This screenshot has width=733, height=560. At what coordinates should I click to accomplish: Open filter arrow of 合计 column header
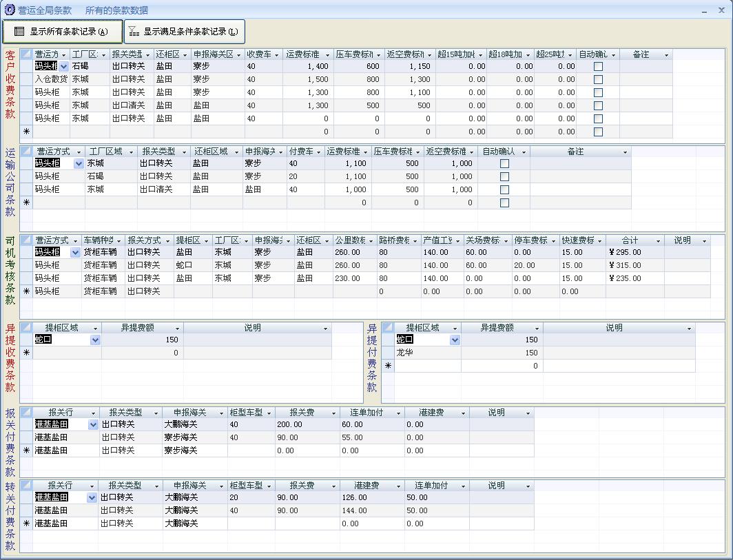(x=658, y=240)
